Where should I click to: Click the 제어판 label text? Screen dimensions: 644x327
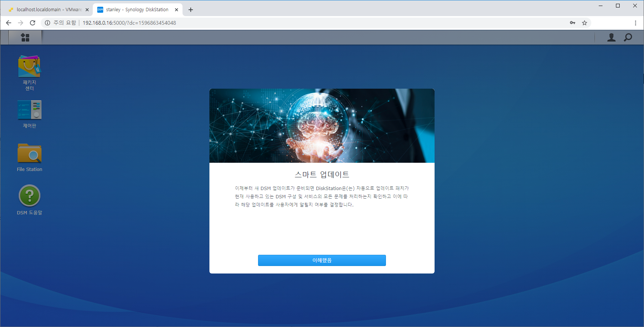click(30, 126)
